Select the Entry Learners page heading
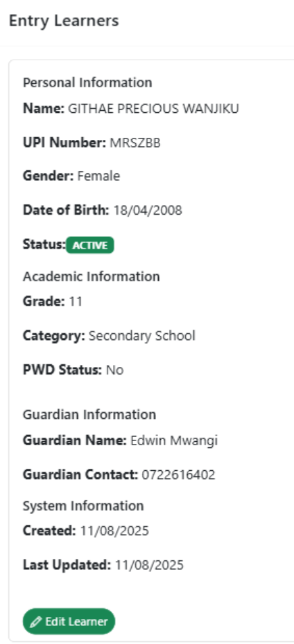This screenshot has width=294, height=644. (64, 21)
